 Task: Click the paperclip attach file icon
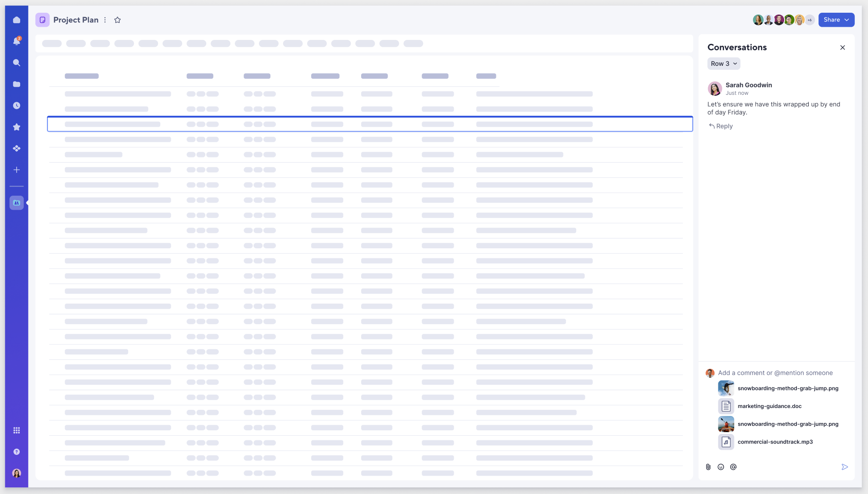click(708, 467)
